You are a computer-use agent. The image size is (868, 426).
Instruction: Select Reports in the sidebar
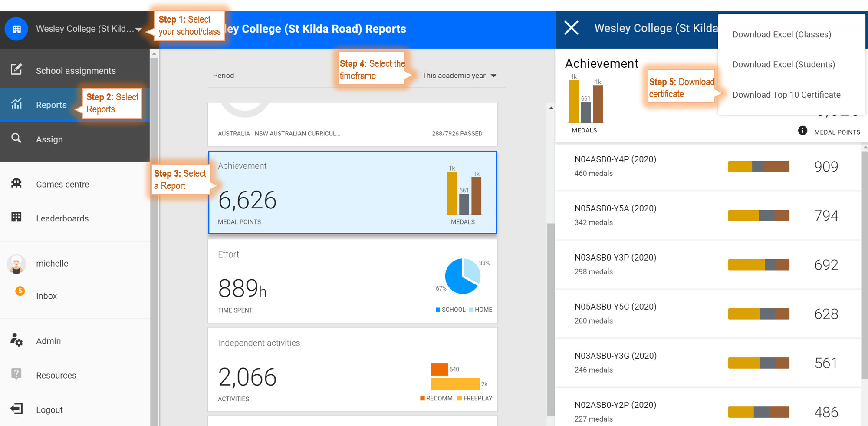pyautogui.click(x=75, y=105)
